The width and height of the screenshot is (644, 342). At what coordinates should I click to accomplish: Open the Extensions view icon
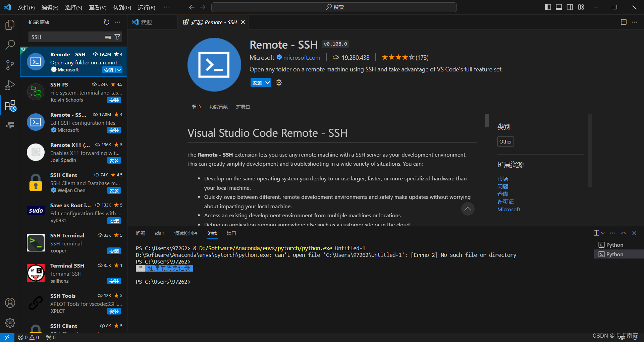[x=10, y=106]
